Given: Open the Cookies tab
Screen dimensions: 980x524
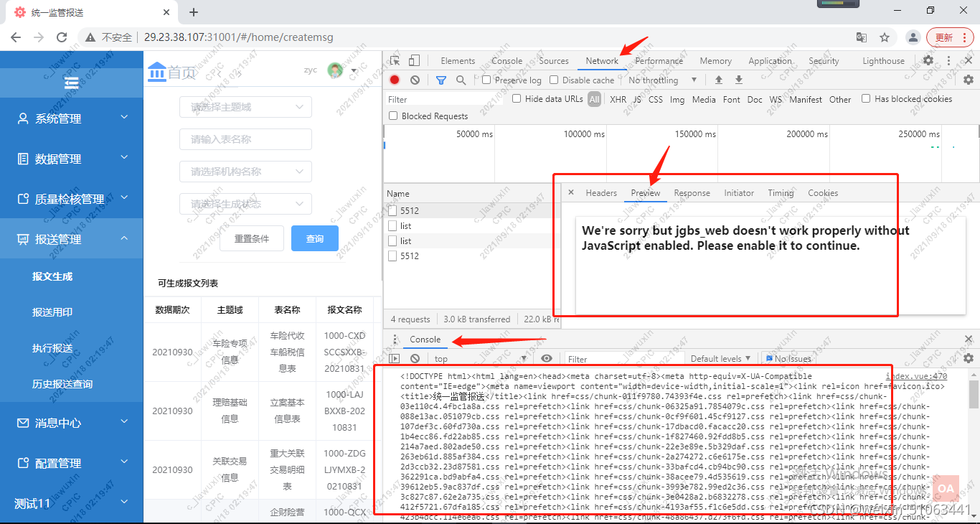Looking at the screenshot, I should 823,192.
